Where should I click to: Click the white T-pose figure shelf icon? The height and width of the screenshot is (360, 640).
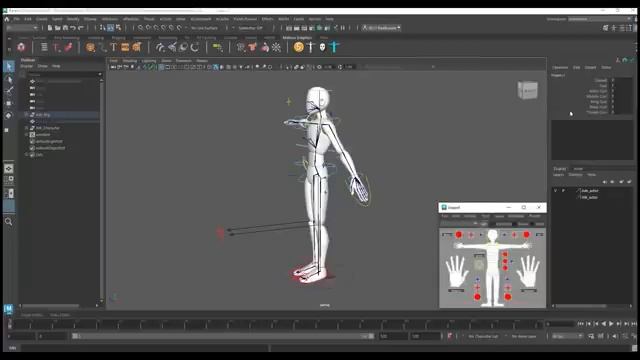pos(311,47)
